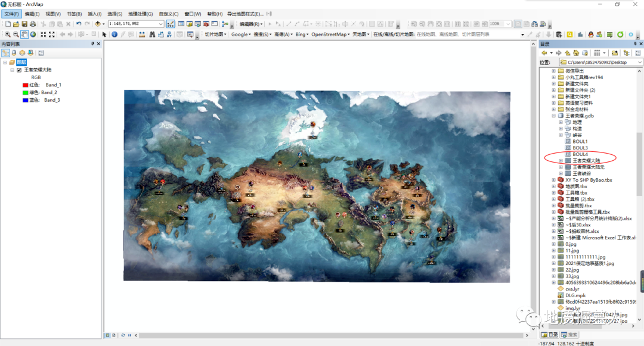Open the 切片地图 dropdown
Screen dimensions: 644x346
pos(216,35)
